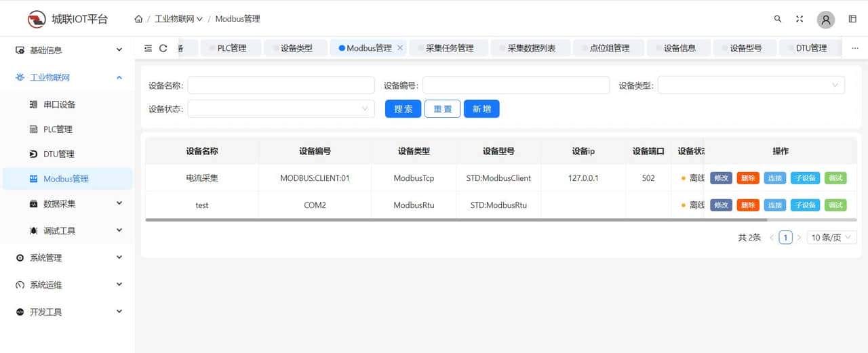
Task: Click the 系统运维 sidebar icon
Action: (x=20, y=285)
